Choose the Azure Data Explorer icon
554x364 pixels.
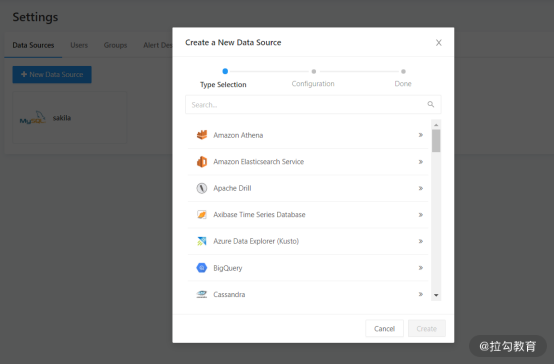pyautogui.click(x=202, y=241)
